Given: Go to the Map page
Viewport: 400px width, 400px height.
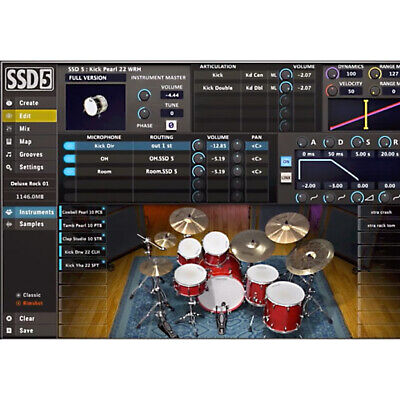Looking at the screenshot, I should click(x=29, y=142).
